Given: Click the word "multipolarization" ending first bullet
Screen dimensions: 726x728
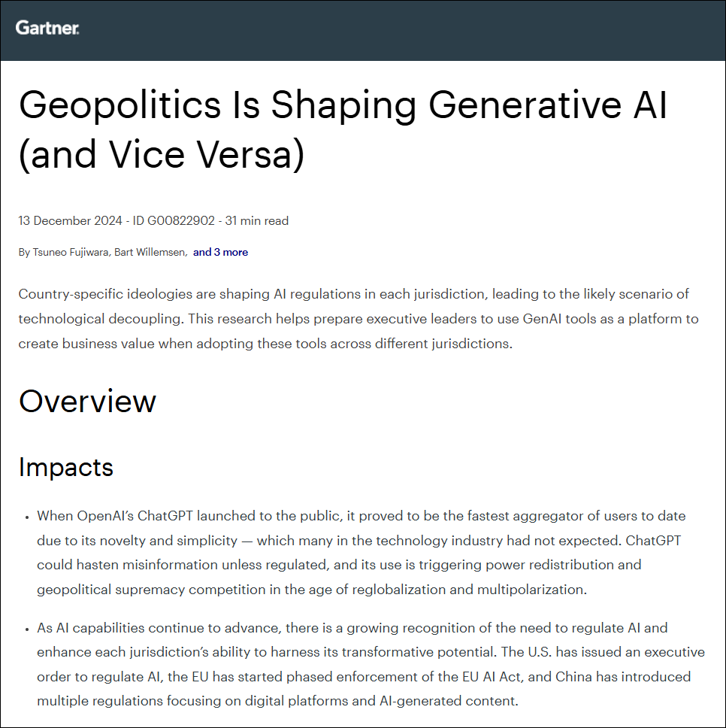Looking at the screenshot, I should click(x=531, y=590).
